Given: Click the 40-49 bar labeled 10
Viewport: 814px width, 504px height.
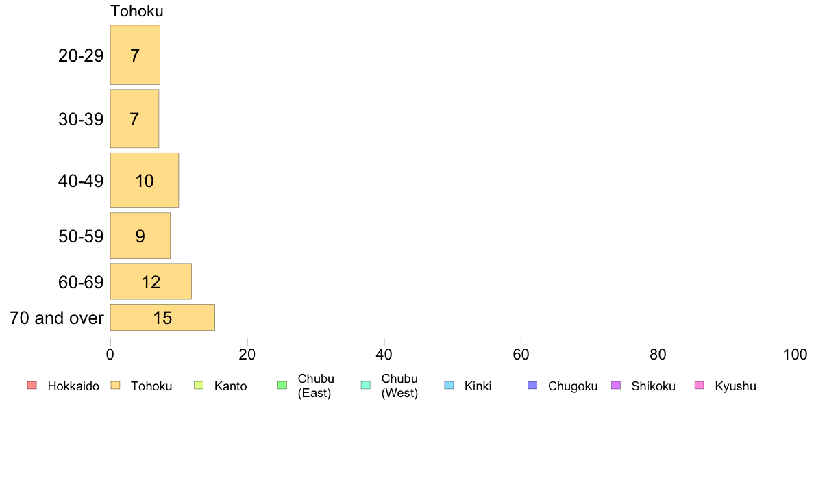Looking at the screenshot, I should (x=145, y=181).
